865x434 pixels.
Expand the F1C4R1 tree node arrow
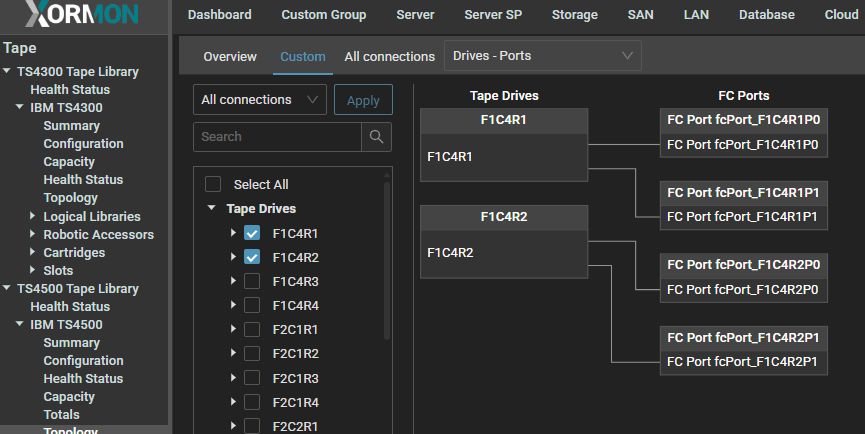pyautogui.click(x=233, y=233)
